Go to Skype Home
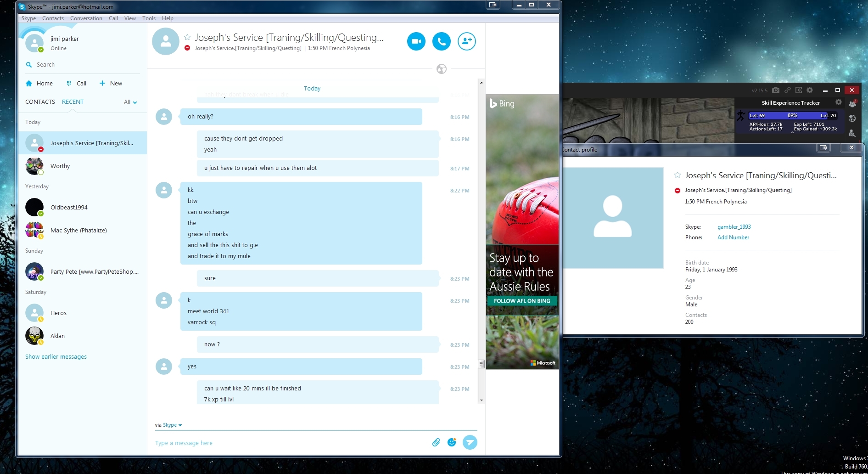Image resolution: width=868 pixels, height=474 pixels. point(39,83)
